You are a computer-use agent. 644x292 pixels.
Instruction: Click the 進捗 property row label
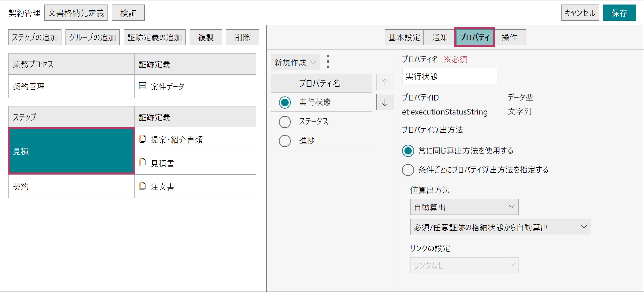pos(307,141)
